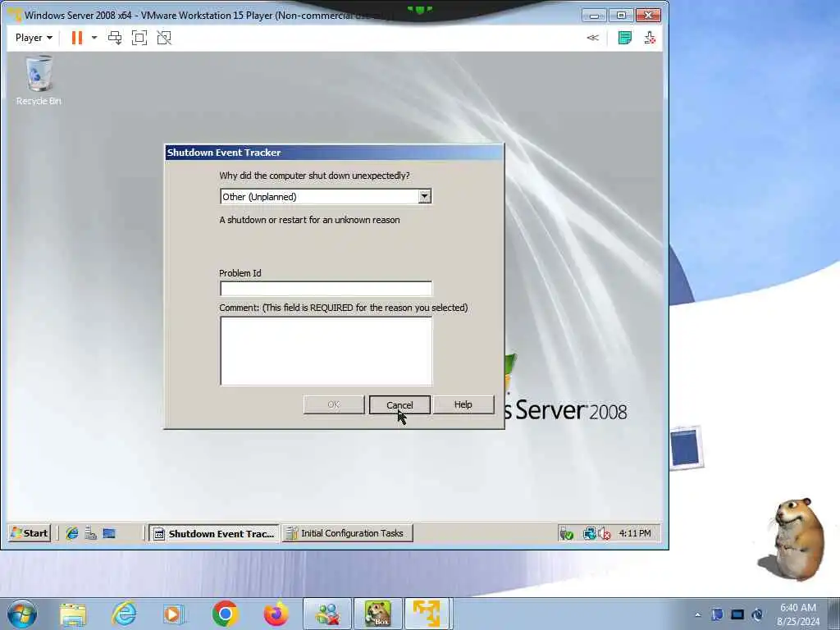Open the green VMware notes icon

click(x=624, y=38)
